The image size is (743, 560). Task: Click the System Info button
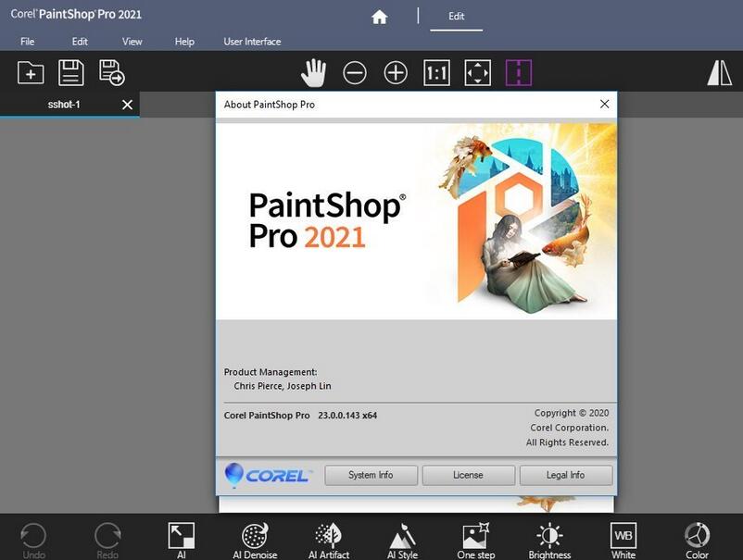(x=371, y=475)
